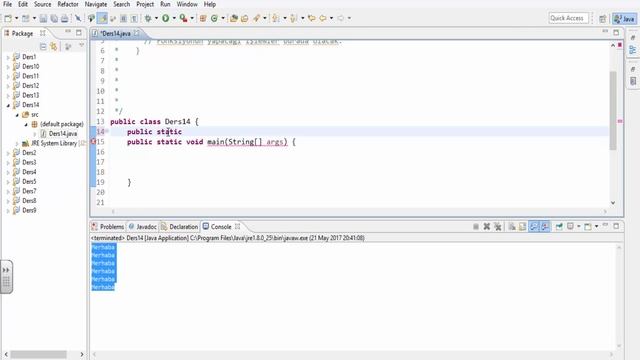640x360 pixels.
Task: Click Terminate square icon in Console toolbar
Action: click(x=476, y=227)
